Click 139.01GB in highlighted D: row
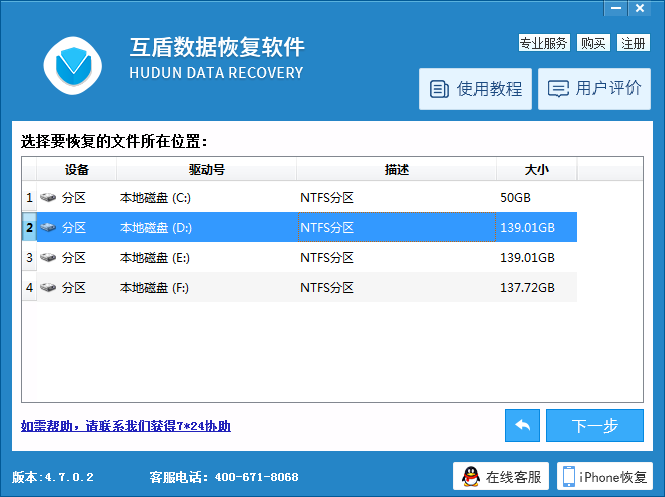This screenshot has height=497, width=665. [527, 228]
